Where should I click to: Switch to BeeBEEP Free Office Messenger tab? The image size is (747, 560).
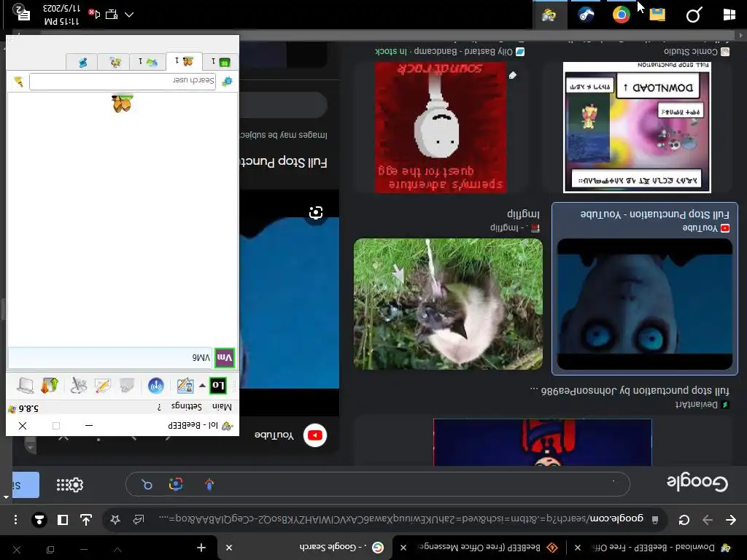click(480, 548)
